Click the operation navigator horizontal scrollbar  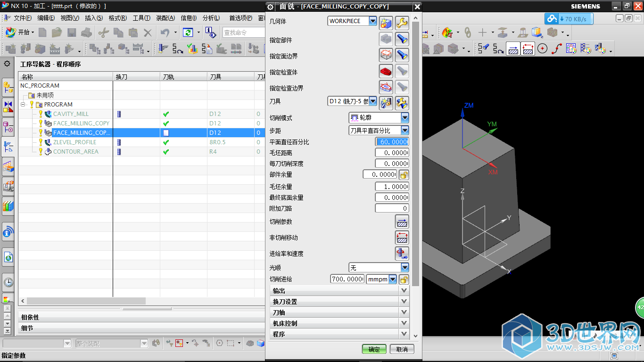86,301
